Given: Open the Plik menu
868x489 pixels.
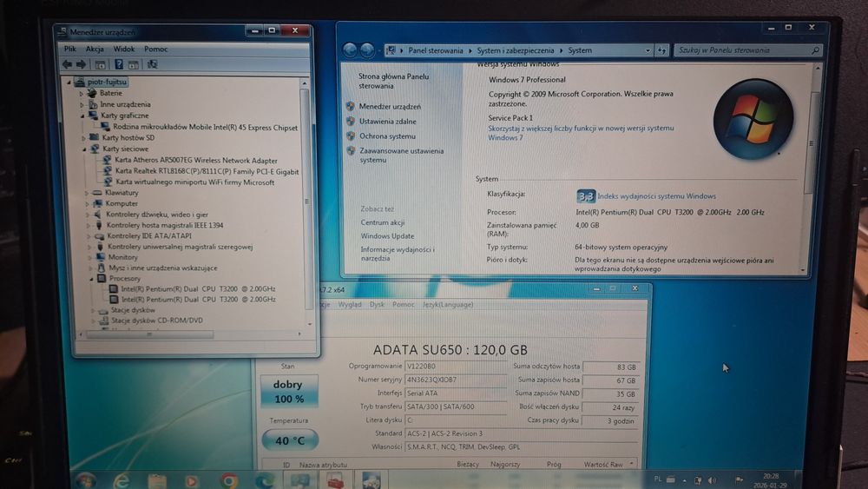Looking at the screenshot, I should tap(69, 49).
